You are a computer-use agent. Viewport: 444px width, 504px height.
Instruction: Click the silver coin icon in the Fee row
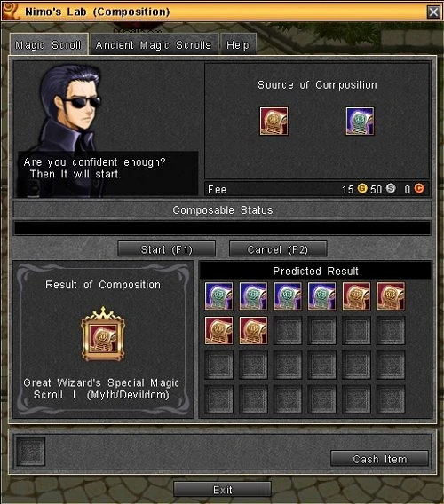point(391,188)
